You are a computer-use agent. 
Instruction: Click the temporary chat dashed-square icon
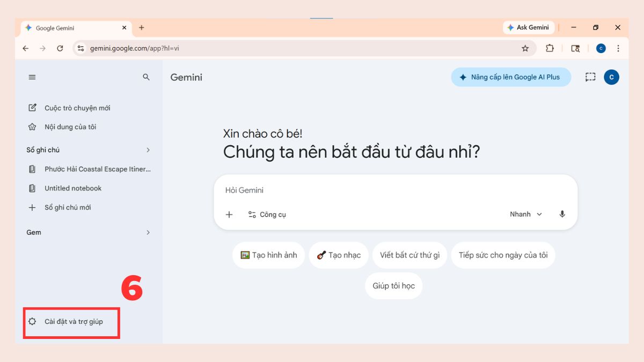(590, 77)
